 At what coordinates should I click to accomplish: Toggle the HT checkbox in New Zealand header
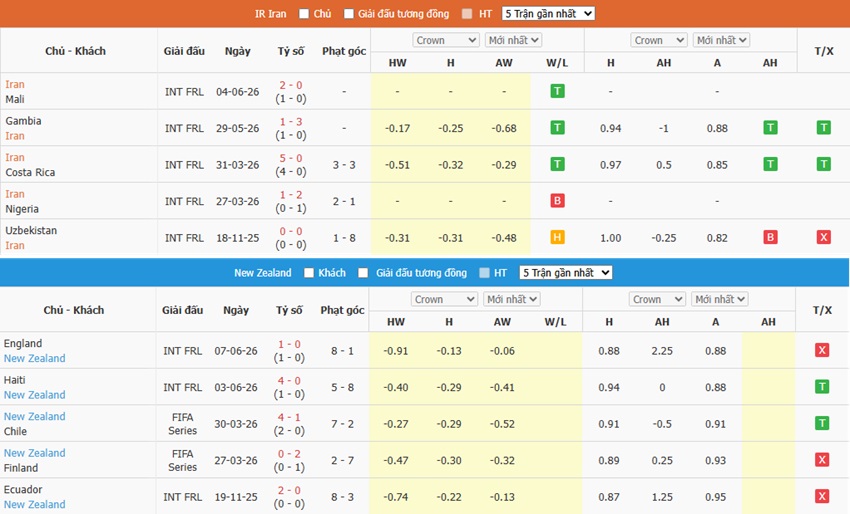[485, 273]
